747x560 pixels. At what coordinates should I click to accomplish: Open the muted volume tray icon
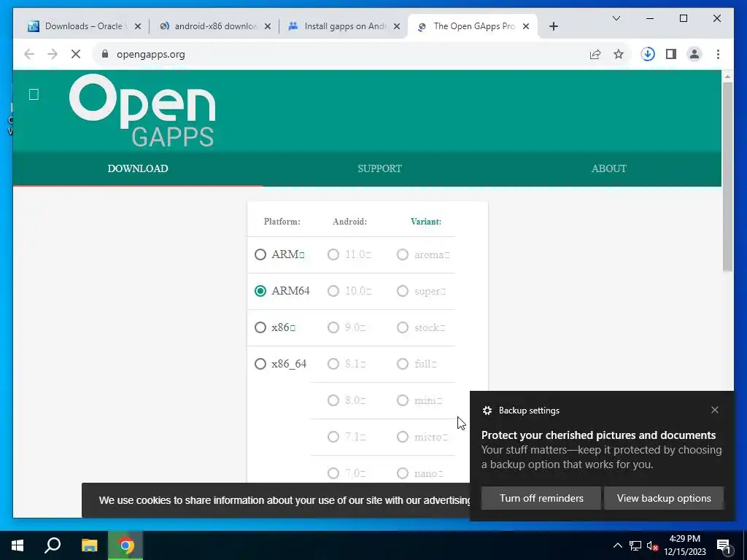(x=652, y=545)
